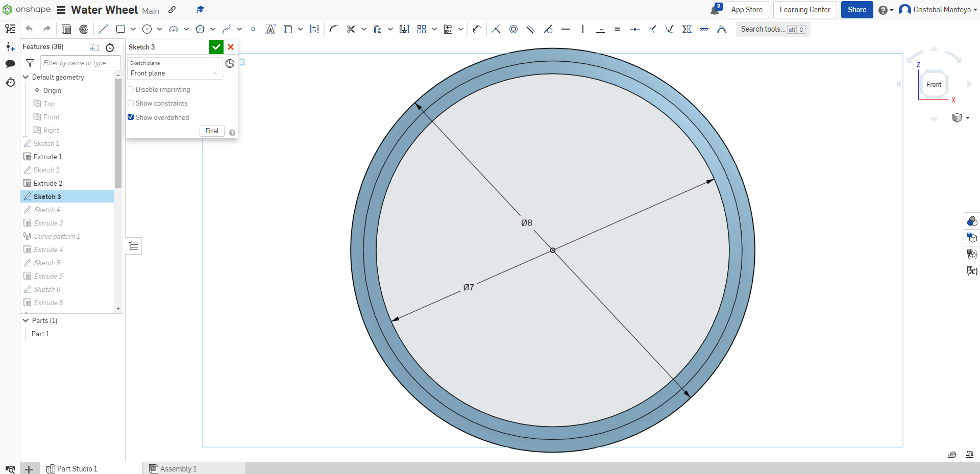Apply a Perpendicular constraint

[x=600, y=29]
